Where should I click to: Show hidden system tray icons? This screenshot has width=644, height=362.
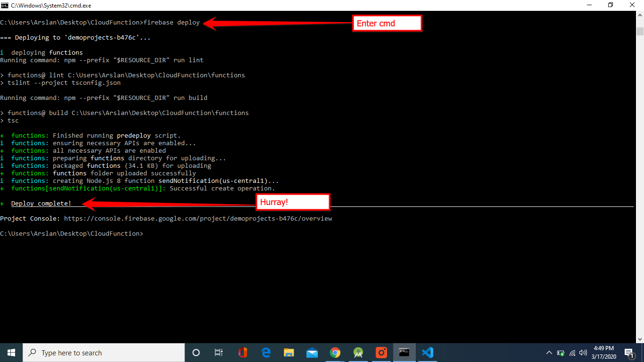549,353
